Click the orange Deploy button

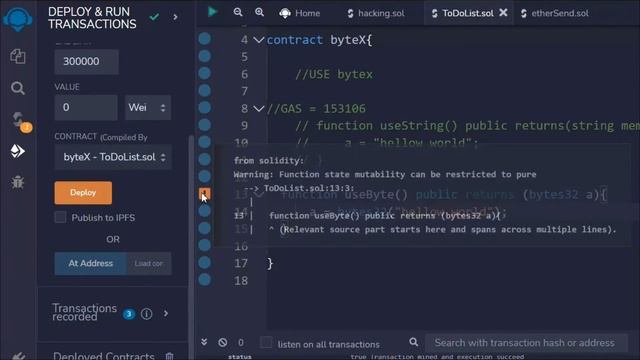[x=83, y=193]
